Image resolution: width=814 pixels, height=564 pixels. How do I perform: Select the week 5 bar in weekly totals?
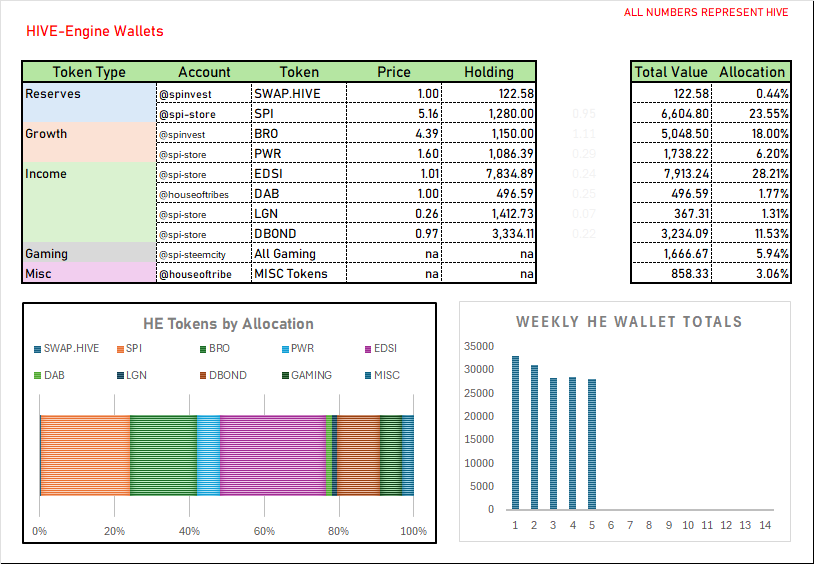click(592, 444)
